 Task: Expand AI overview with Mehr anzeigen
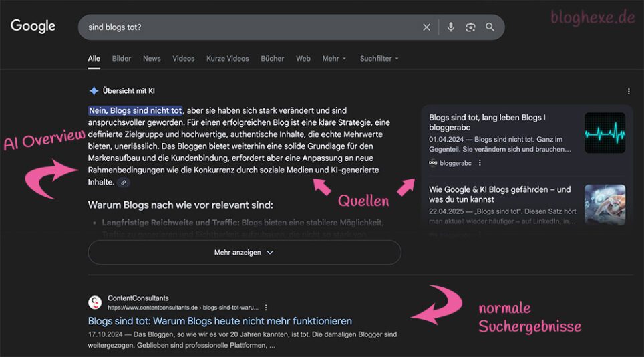[x=244, y=253]
